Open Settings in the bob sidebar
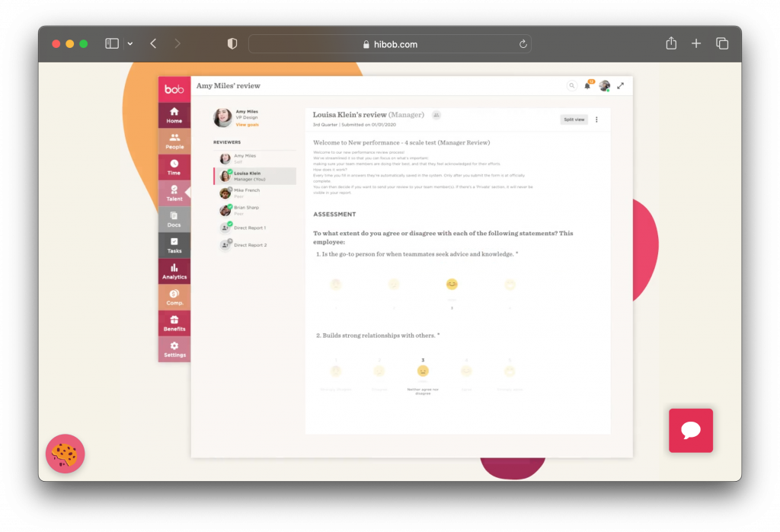This screenshot has width=780, height=532. tap(174, 349)
